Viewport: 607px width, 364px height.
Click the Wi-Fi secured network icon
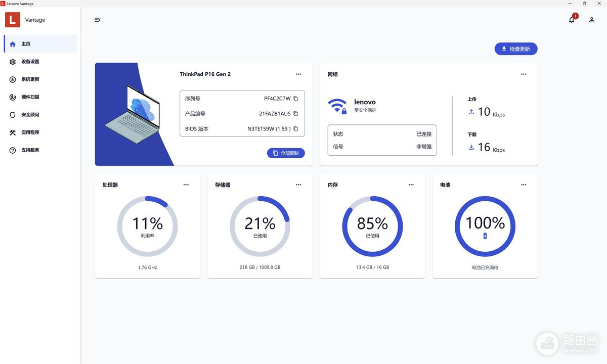(x=337, y=106)
